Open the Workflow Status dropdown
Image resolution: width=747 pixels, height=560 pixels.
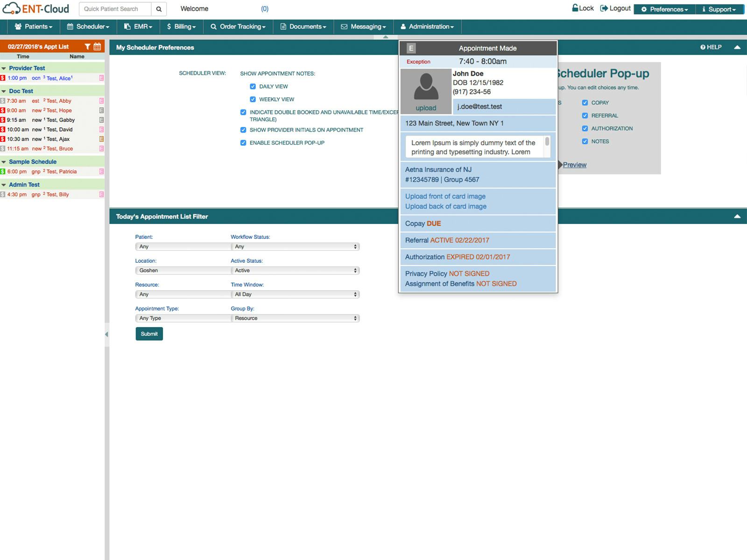295,246
